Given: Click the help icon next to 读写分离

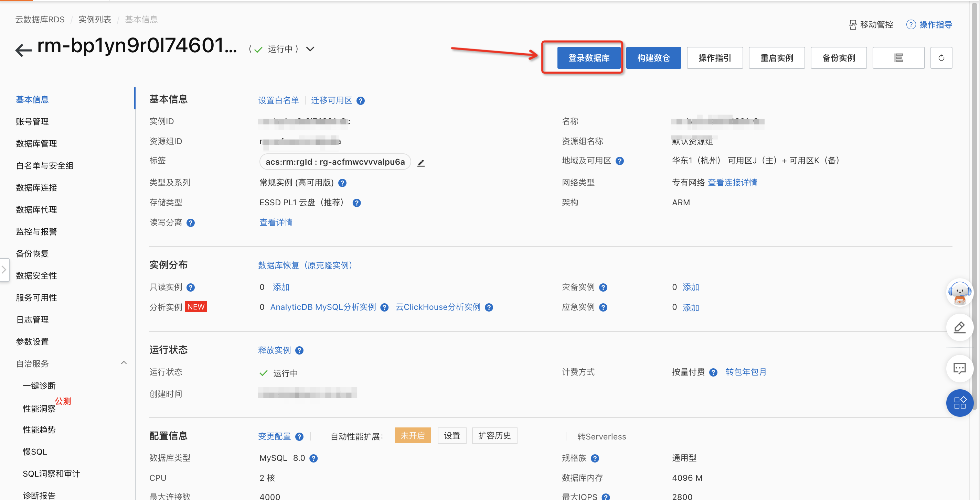Looking at the screenshot, I should [x=191, y=223].
